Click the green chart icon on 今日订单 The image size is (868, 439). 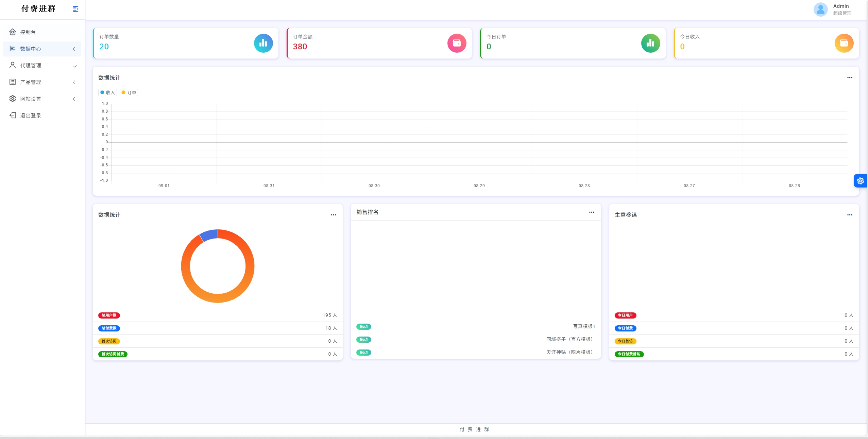[650, 43]
